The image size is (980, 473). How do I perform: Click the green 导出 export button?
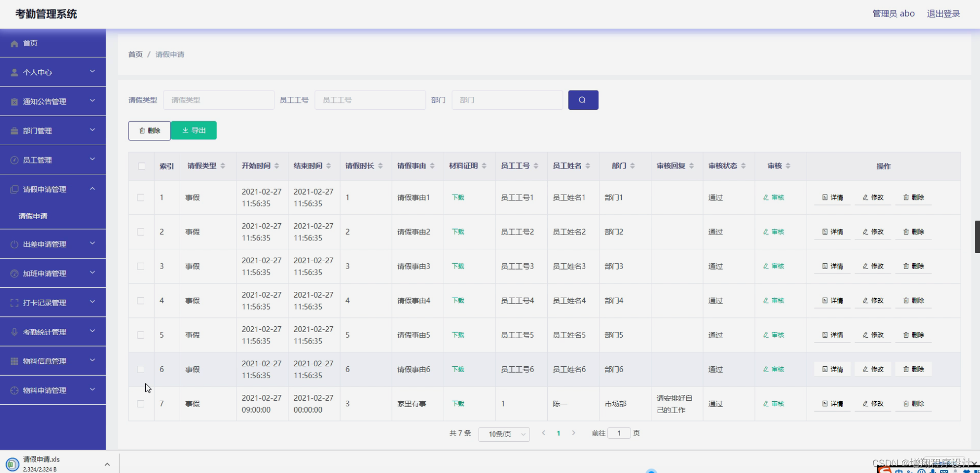(x=194, y=131)
